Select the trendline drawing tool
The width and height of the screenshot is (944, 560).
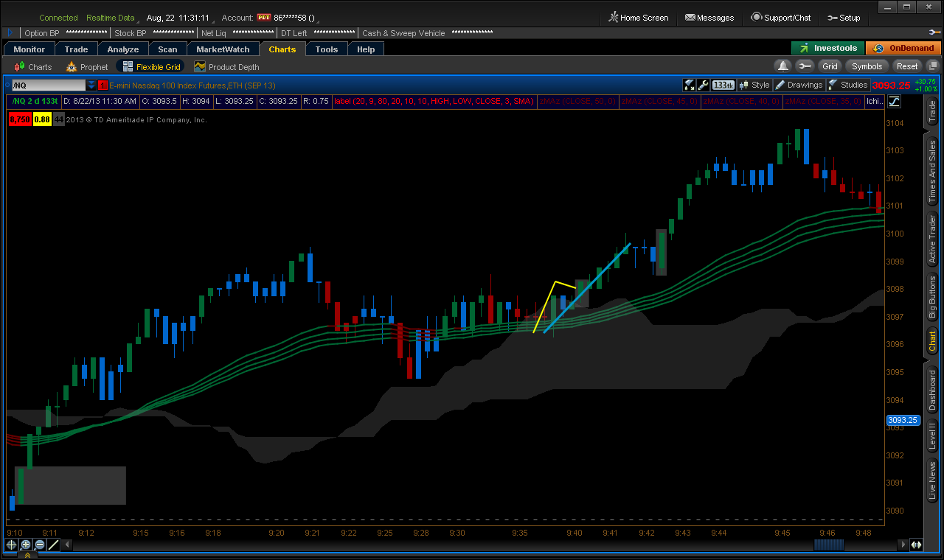pos(53,545)
